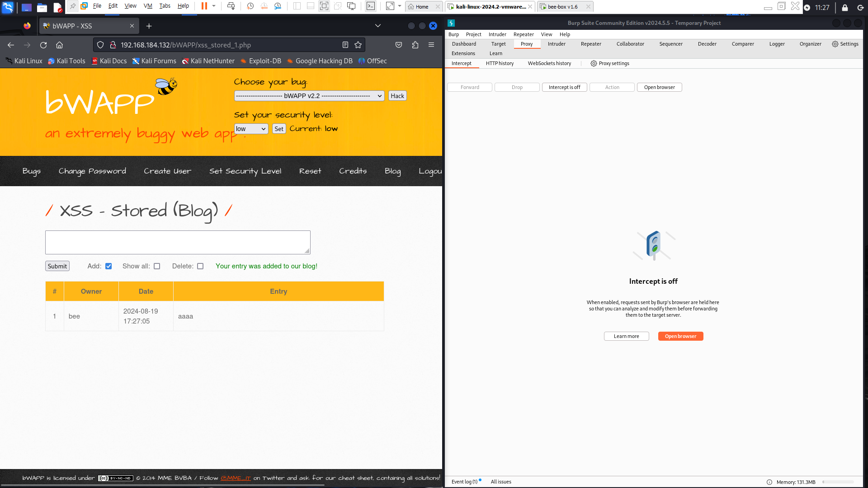Screen dimensions: 868x488
Task: Expand the Choose your bug dropdown
Action: [309, 96]
